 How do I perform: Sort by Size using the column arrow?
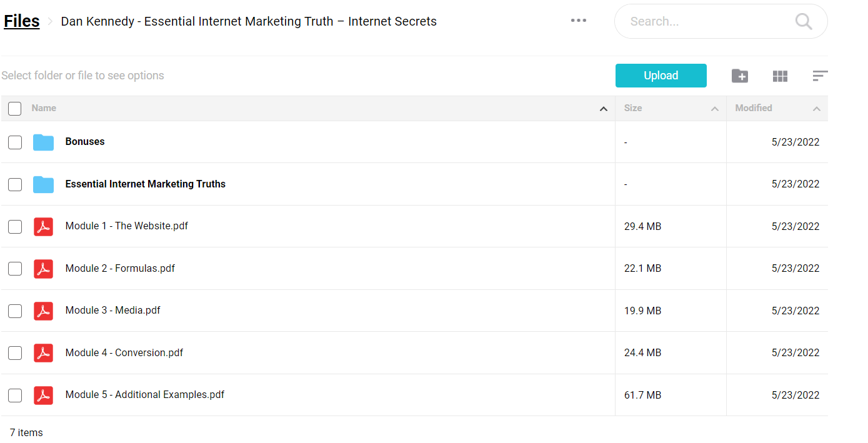pos(715,109)
